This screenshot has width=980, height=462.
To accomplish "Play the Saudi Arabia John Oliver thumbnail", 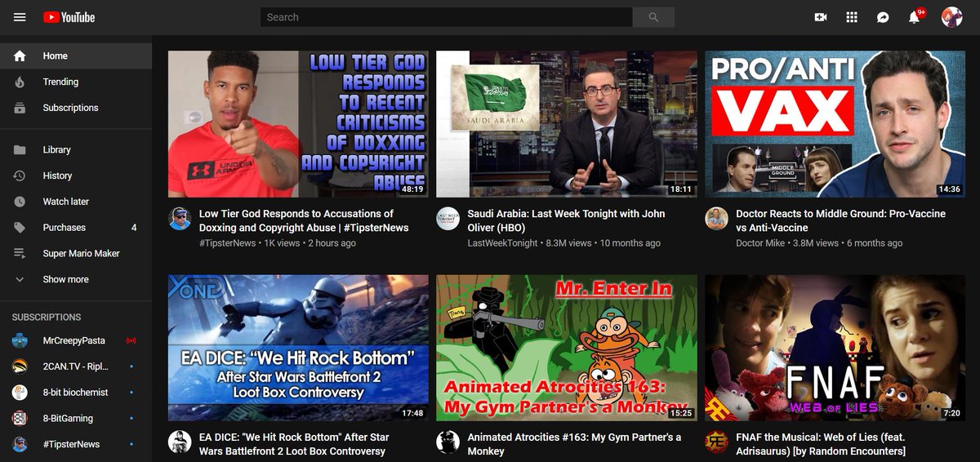I will [x=567, y=124].
